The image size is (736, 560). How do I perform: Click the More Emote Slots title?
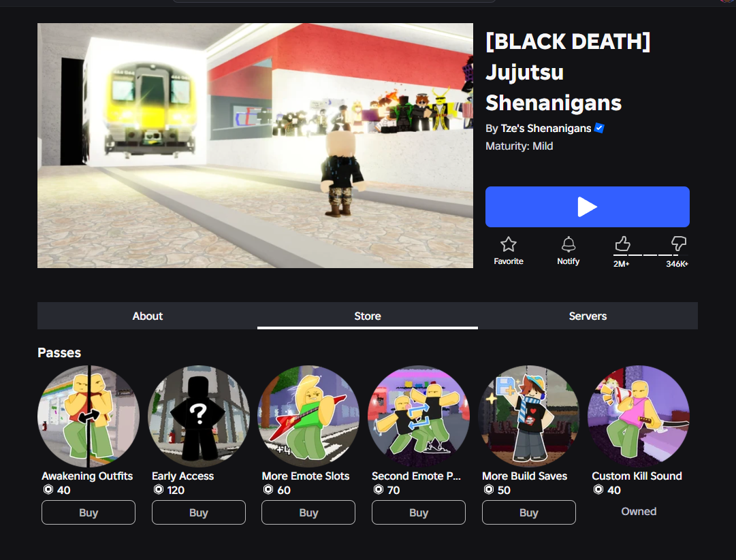[306, 476]
